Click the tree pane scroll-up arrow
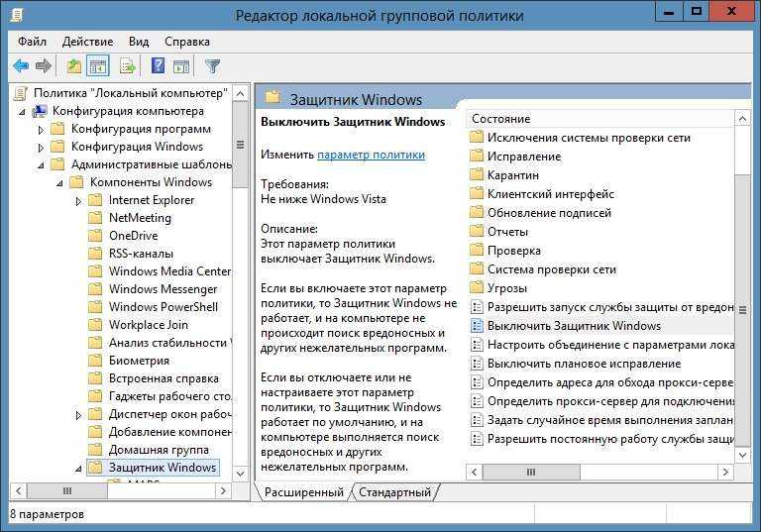761x532 pixels. [240, 93]
